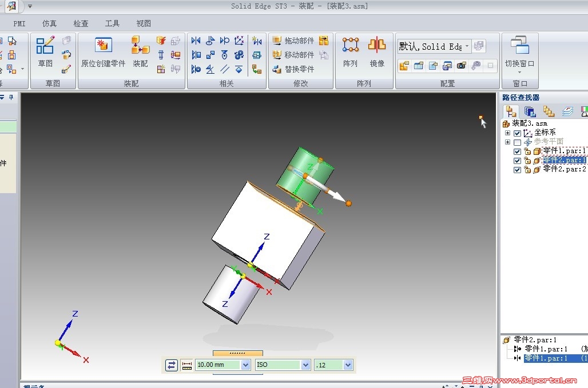The height and width of the screenshot is (388, 588).
Task: Toggle the 零件2.par:1 visibility checkbox
Action: coord(517,161)
